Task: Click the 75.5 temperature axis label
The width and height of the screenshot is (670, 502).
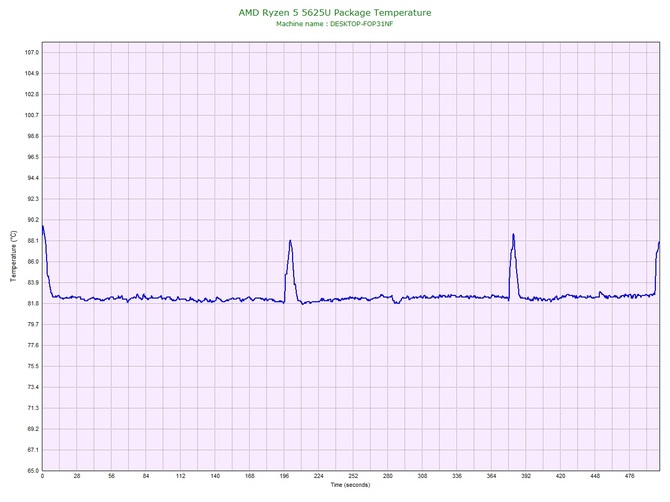Action: coord(32,367)
